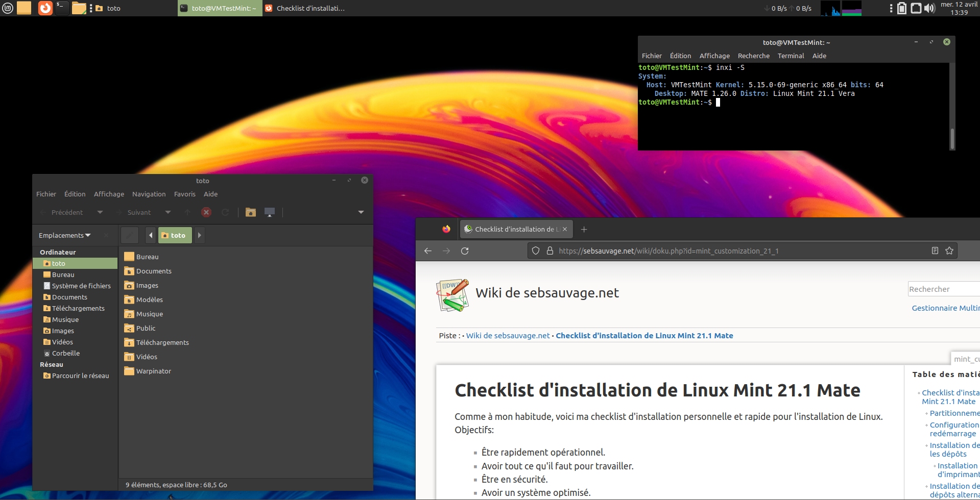Screen dimensions: 980x500
Task: Open the Recherche menu in terminal
Action: click(x=753, y=56)
